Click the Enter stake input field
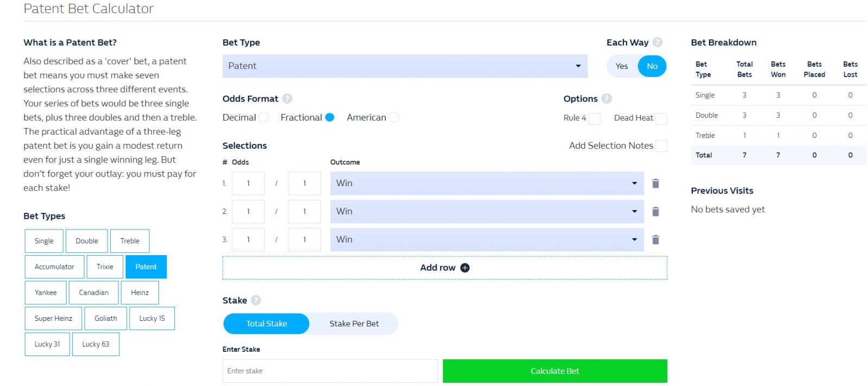Screen dimensions: 868x386 coord(330,371)
